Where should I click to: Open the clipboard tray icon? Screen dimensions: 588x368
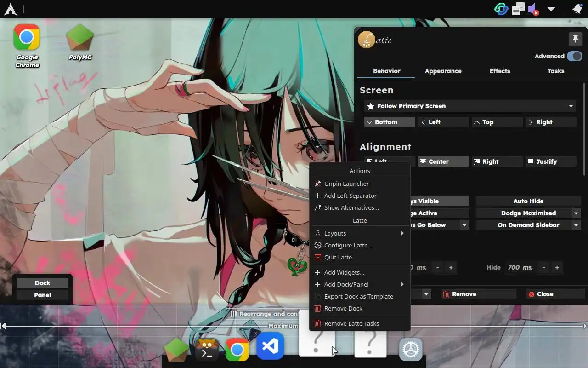click(518, 9)
